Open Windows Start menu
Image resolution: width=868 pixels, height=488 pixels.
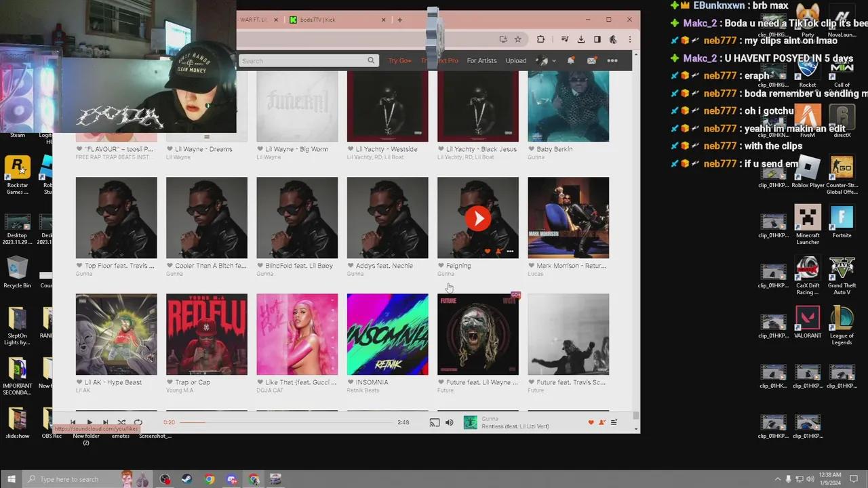click(11, 479)
